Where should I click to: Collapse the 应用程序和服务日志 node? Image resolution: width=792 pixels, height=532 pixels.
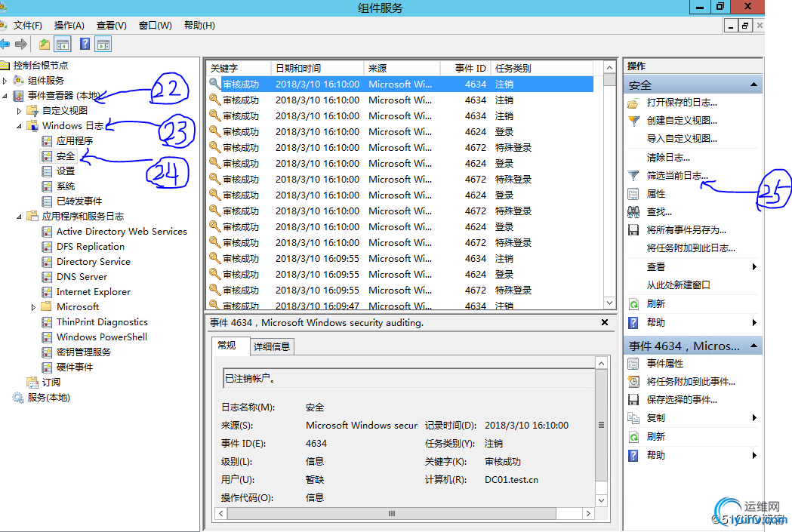[x=19, y=216]
